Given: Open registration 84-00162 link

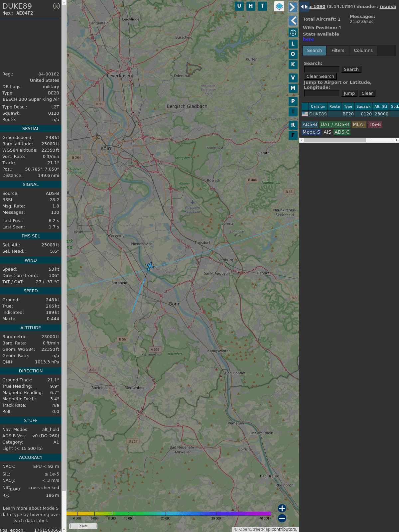Looking at the screenshot, I should coord(49,74).
